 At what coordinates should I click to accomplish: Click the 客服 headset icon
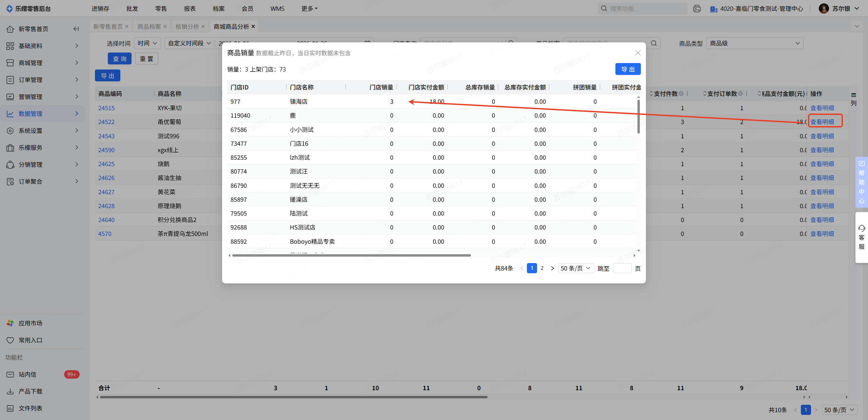(862, 228)
